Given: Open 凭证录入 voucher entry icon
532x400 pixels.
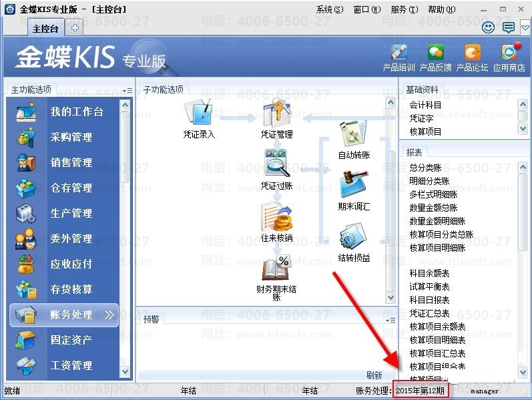Looking at the screenshot, I should coord(199,113).
